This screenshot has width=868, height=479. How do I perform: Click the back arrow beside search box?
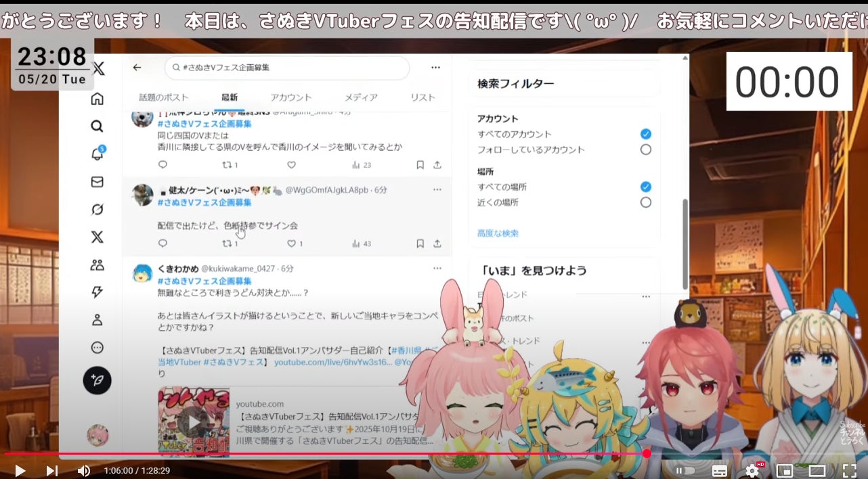(x=137, y=68)
